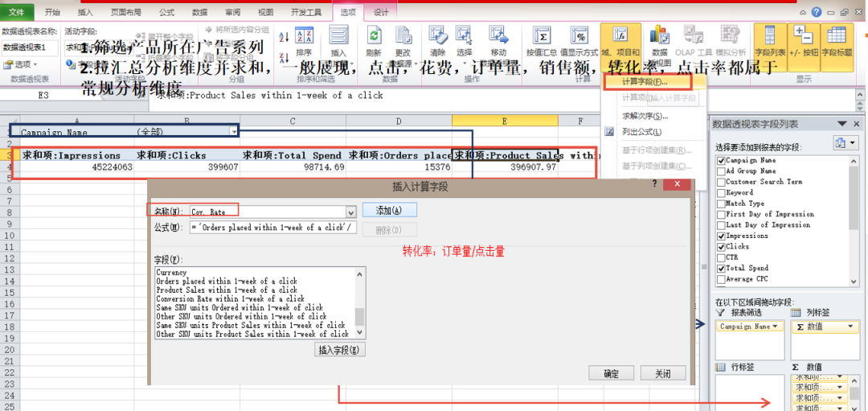Click cell showing 求和项:Total Spend
Image resolution: width=868 pixels, height=411 pixels.
(293, 156)
